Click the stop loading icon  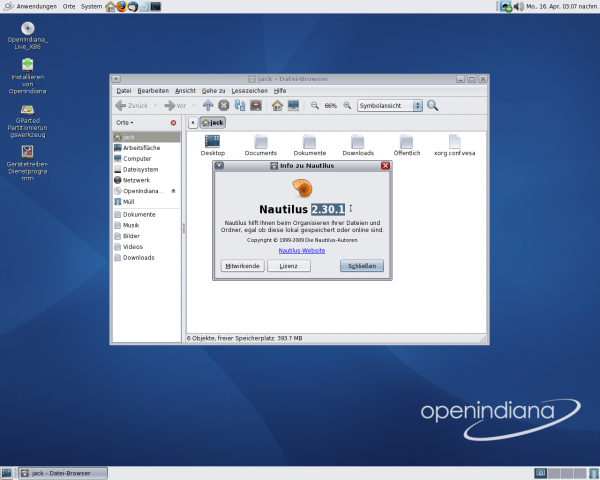point(224,105)
